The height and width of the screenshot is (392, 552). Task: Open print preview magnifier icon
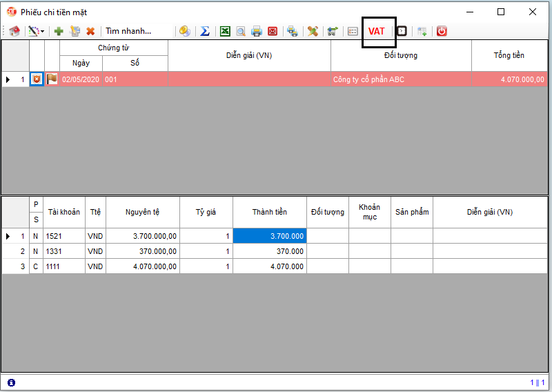click(241, 31)
